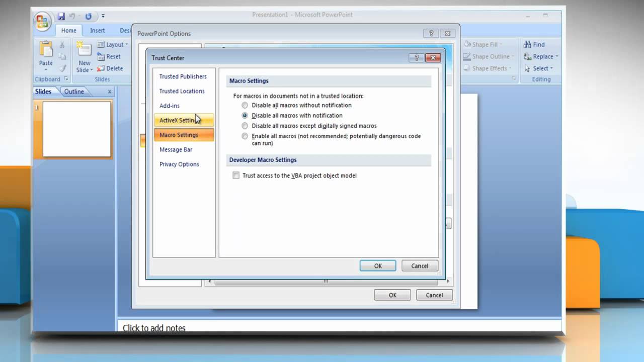
Task: Click the PowerPoint Options horizontal scrollbar
Action: [327, 282]
